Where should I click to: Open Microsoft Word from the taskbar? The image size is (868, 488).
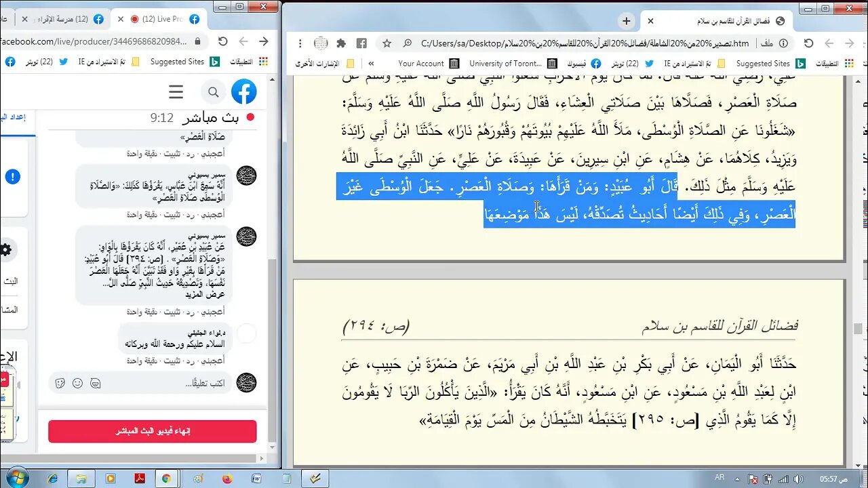click(x=256, y=479)
